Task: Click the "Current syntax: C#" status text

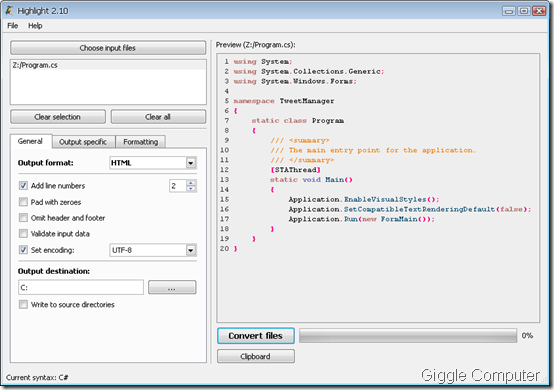Action: [x=37, y=377]
